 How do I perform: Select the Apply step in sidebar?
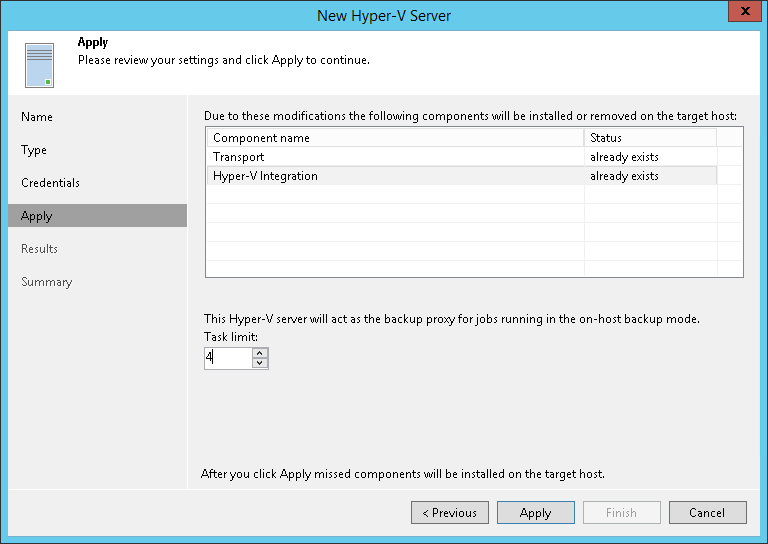point(97,215)
